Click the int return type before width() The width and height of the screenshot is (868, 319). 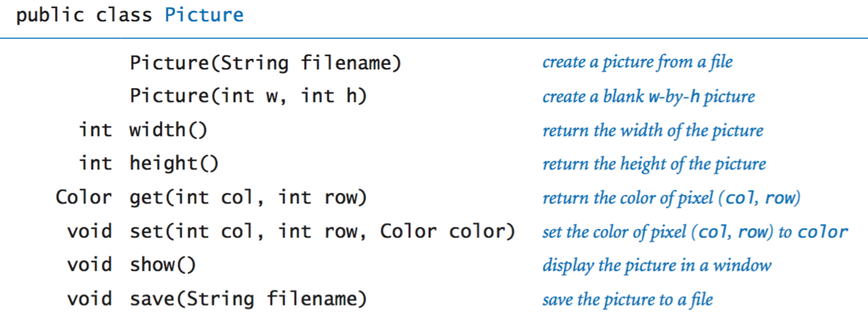click(x=95, y=130)
